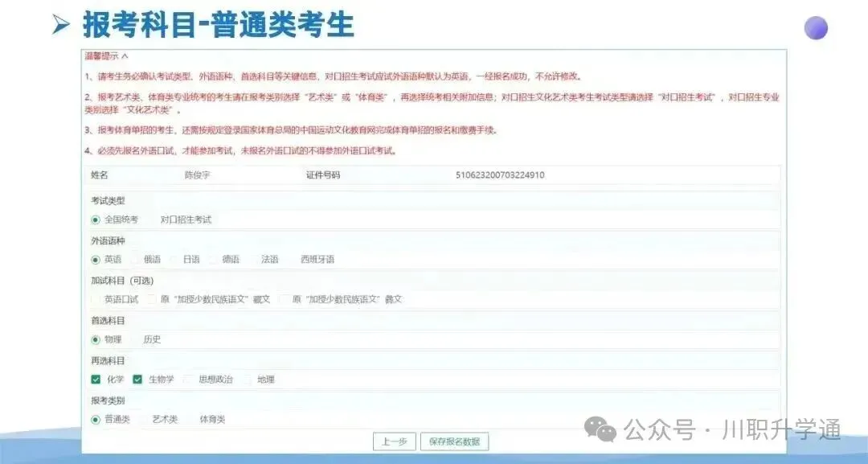Click the 保存报名数据 button
This screenshot has width=868, height=464.
coord(454,441)
